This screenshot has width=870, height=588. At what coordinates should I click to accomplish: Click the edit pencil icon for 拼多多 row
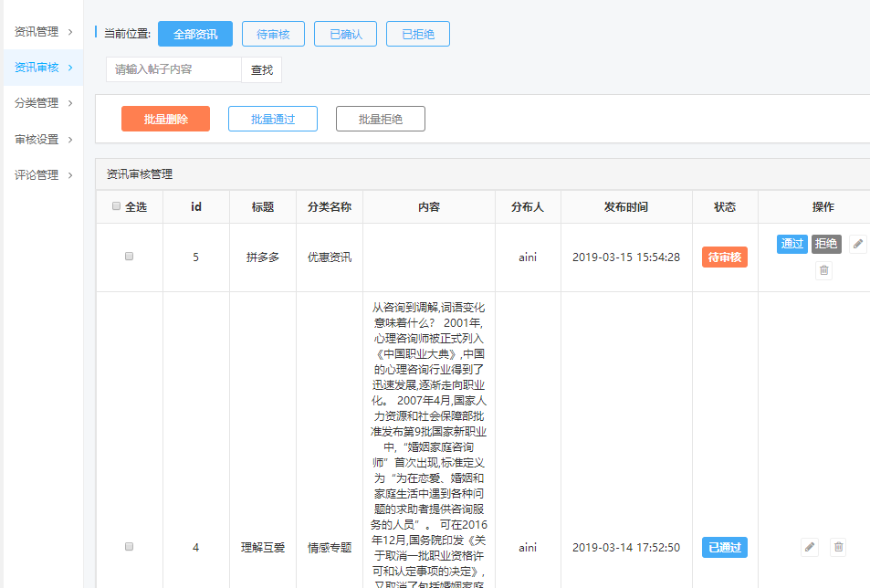(858, 244)
